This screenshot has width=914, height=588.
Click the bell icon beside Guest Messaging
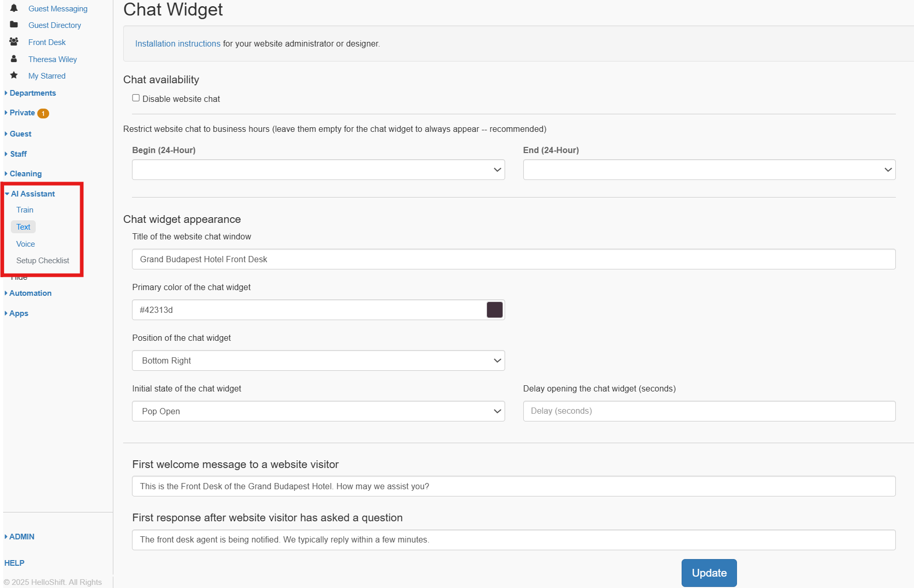[x=14, y=8]
